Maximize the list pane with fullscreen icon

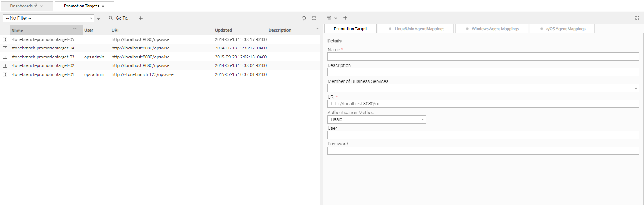tap(314, 18)
